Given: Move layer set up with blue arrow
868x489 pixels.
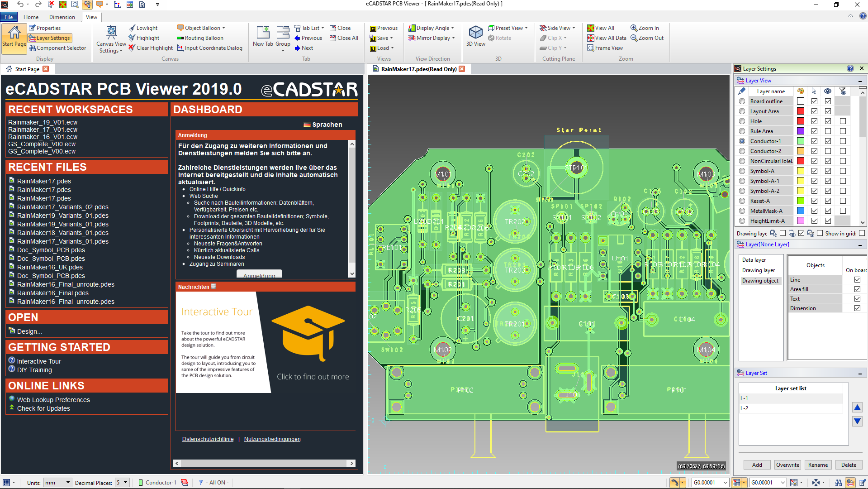Looking at the screenshot, I should (x=857, y=407).
